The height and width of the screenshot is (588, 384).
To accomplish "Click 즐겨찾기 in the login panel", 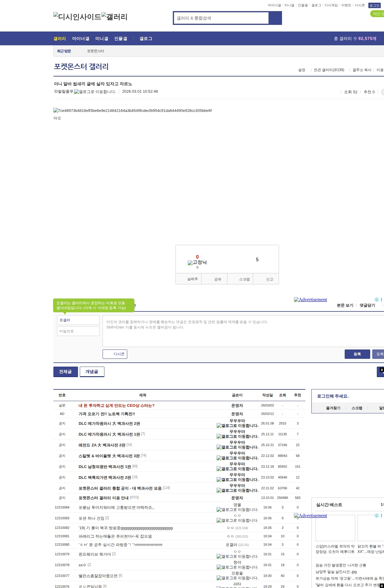I will pos(333,408).
